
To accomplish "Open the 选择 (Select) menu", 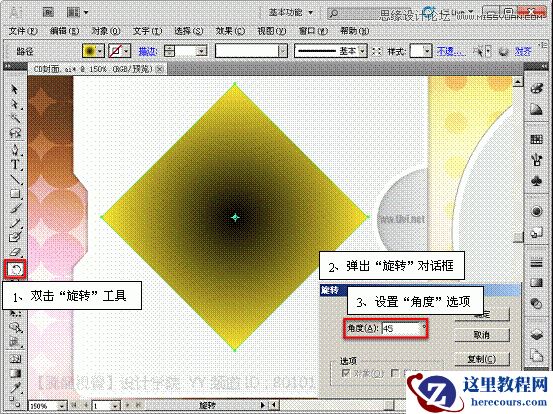I will click(x=189, y=31).
